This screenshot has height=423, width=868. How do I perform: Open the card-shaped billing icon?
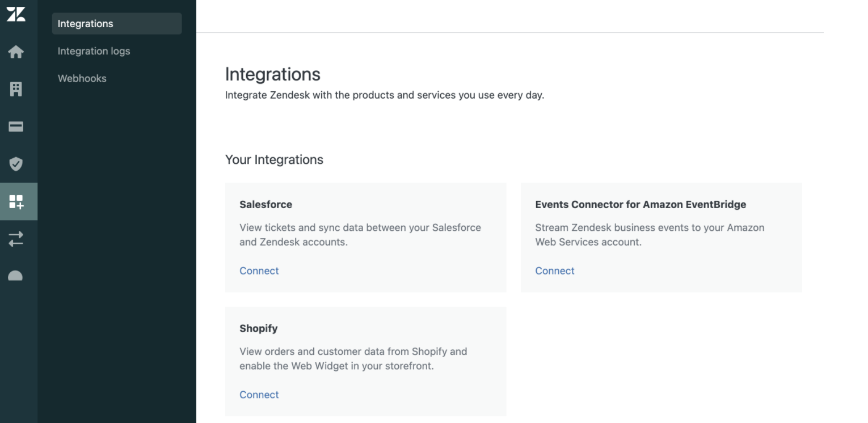coord(16,127)
